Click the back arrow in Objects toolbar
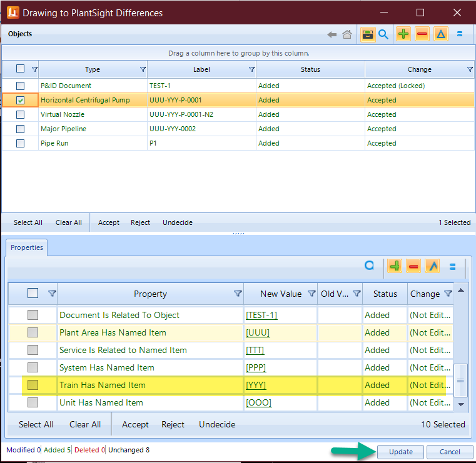 pyautogui.click(x=332, y=34)
